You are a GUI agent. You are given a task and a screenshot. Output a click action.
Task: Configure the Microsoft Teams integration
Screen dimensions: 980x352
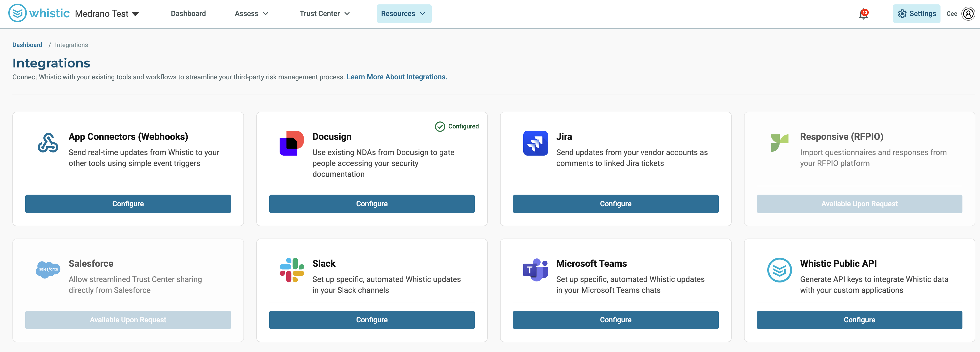pos(615,320)
